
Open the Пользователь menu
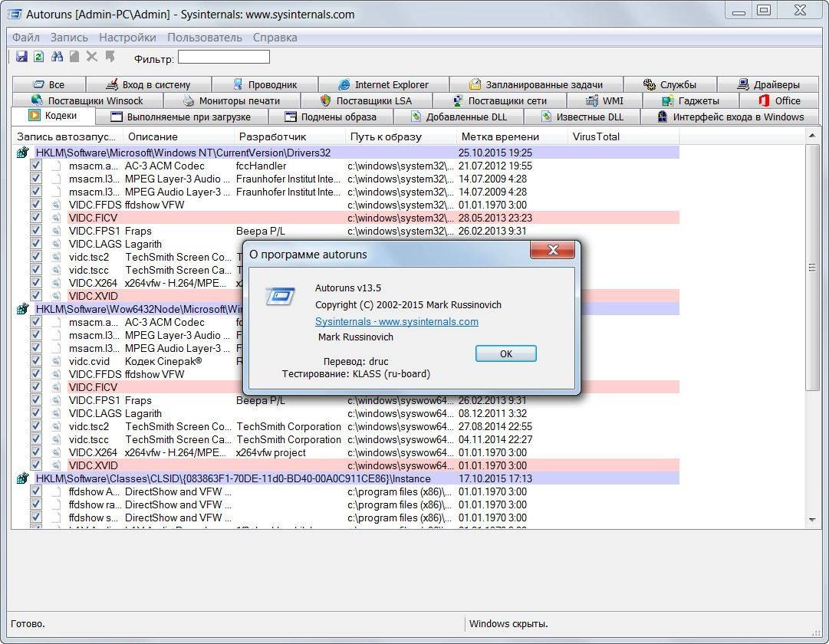205,38
